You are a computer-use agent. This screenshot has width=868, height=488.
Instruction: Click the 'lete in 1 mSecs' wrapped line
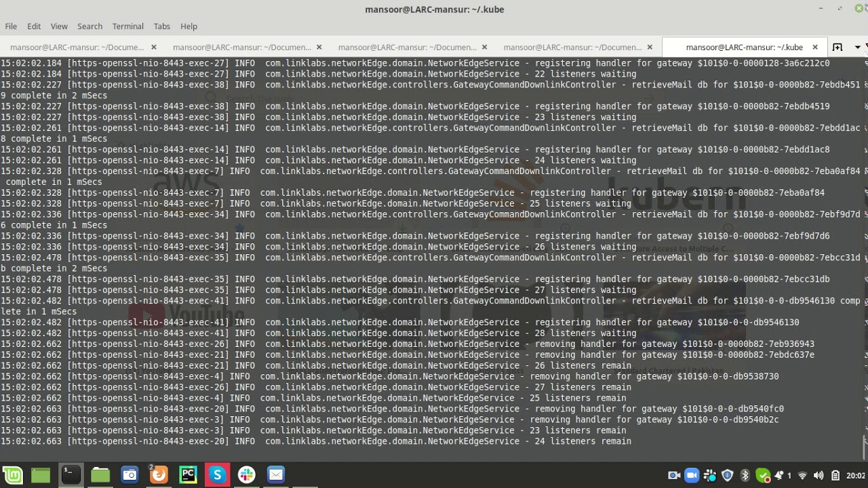tap(39, 312)
